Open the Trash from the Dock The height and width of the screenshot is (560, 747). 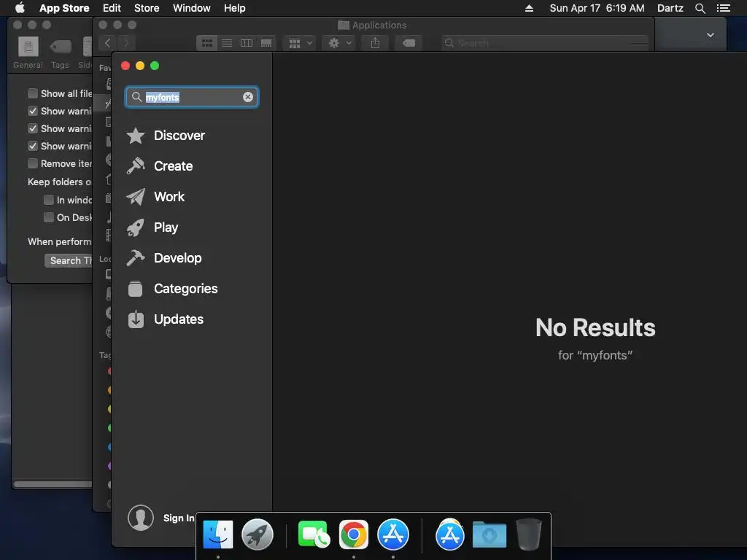tap(529, 534)
